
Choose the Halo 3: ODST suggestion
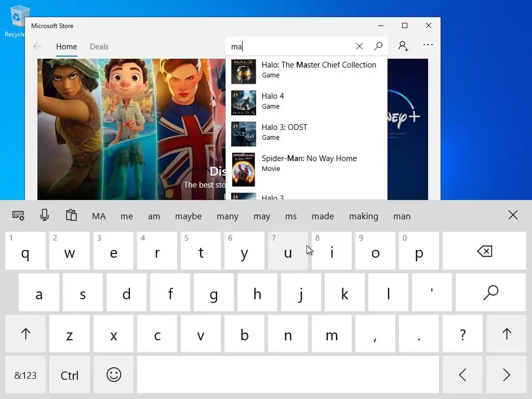pos(307,134)
